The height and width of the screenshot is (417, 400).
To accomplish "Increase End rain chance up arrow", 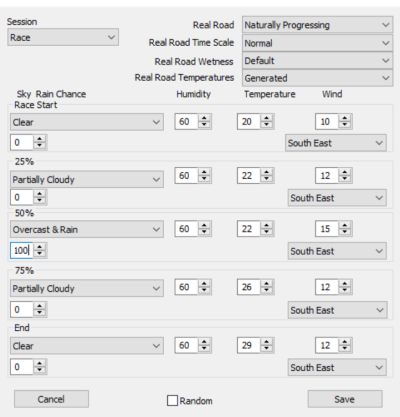I will (x=40, y=364).
